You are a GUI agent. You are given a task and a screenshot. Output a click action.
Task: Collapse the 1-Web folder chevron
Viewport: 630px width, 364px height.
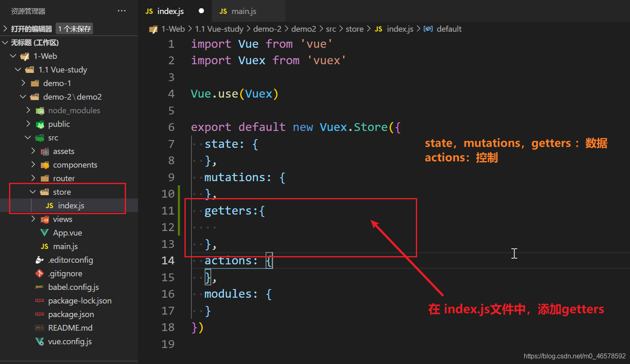pyautogui.click(x=13, y=56)
